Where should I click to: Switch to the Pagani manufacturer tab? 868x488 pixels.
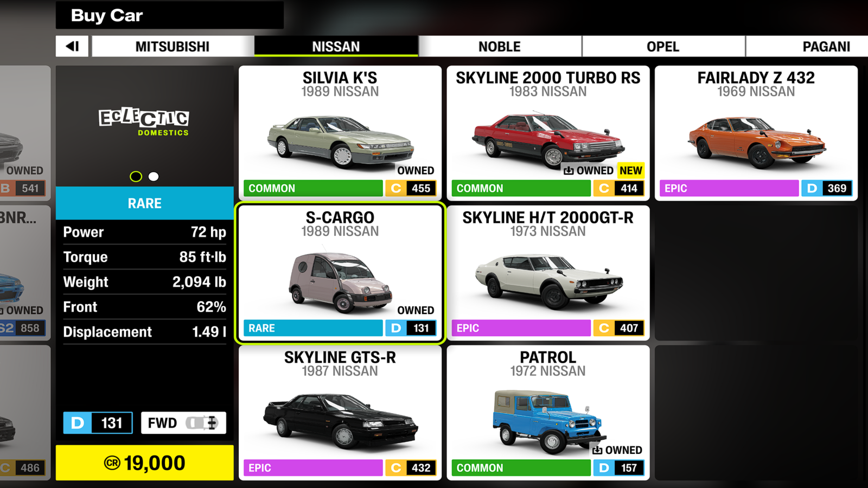807,47
